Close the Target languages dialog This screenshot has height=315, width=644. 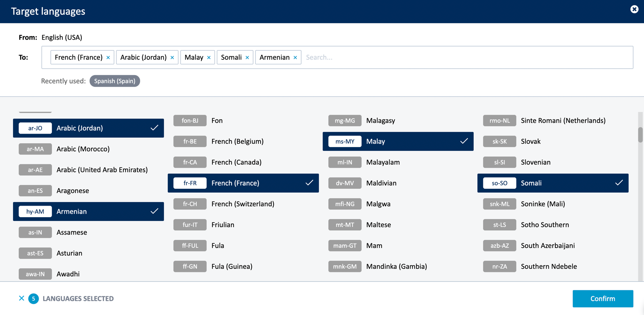click(634, 9)
